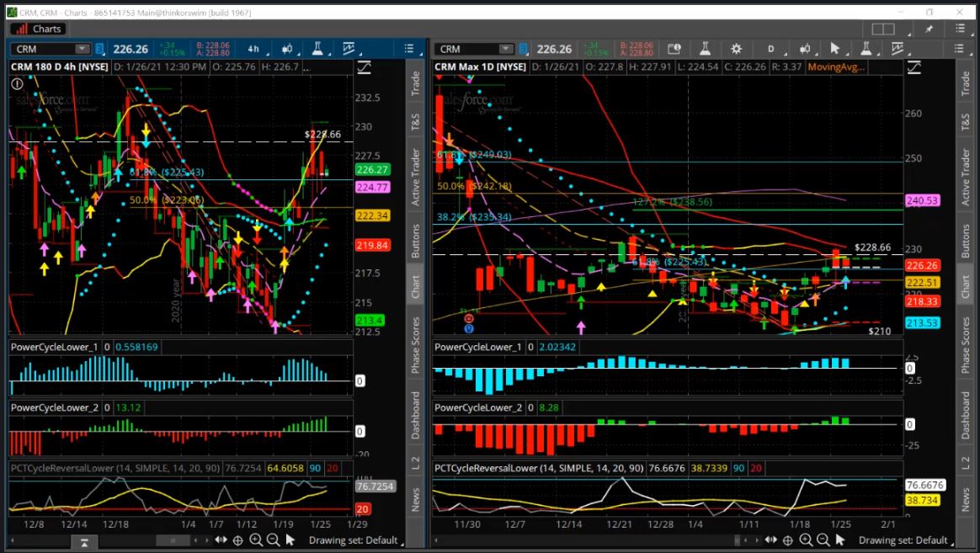Switch to the Charts tab
The image size is (980, 553).
pos(39,29)
